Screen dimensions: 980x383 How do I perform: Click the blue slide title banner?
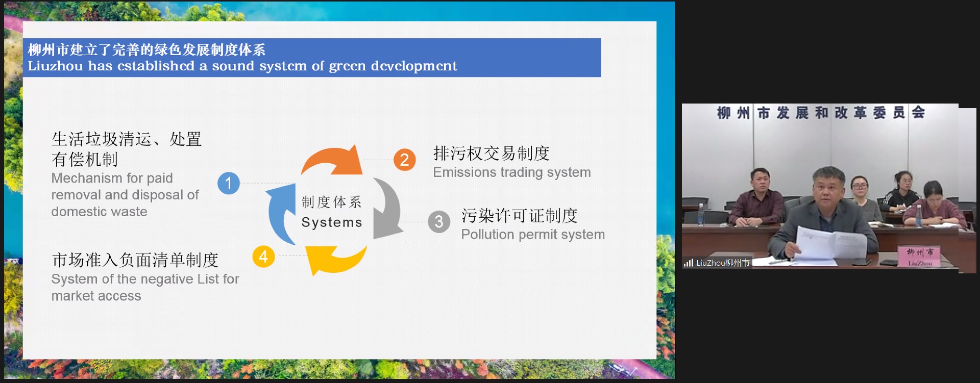coord(311,58)
